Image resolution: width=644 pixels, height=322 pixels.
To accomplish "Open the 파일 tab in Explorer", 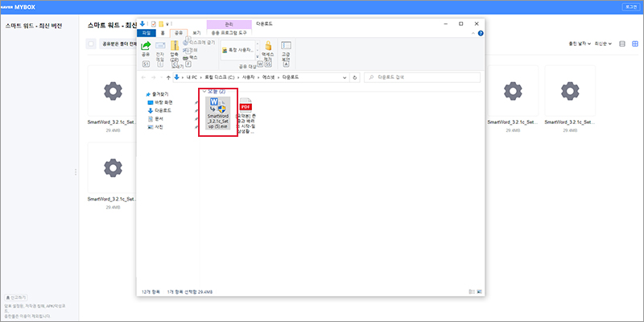I will 147,32.
